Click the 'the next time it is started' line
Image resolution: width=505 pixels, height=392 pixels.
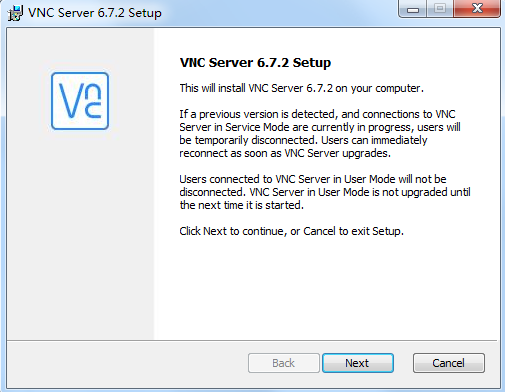[x=242, y=205]
